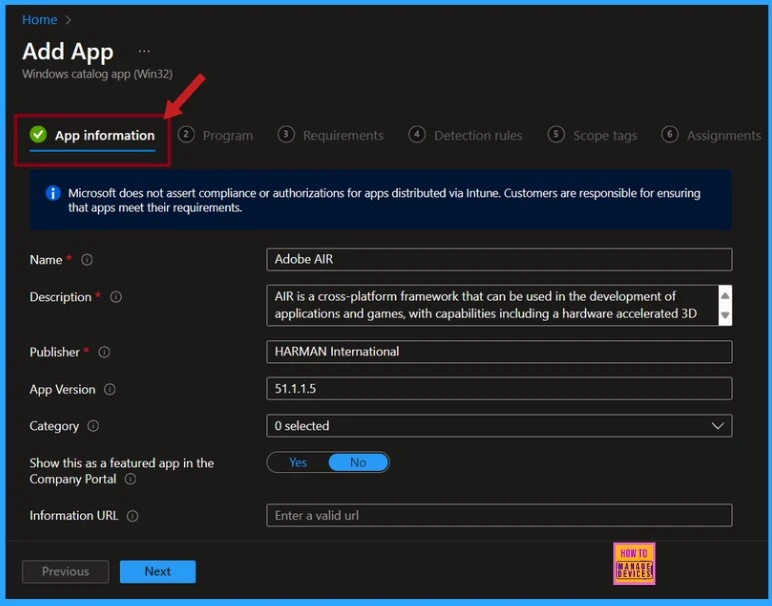Click the Information URL input field

pyautogui.click(x=499, y=515)
